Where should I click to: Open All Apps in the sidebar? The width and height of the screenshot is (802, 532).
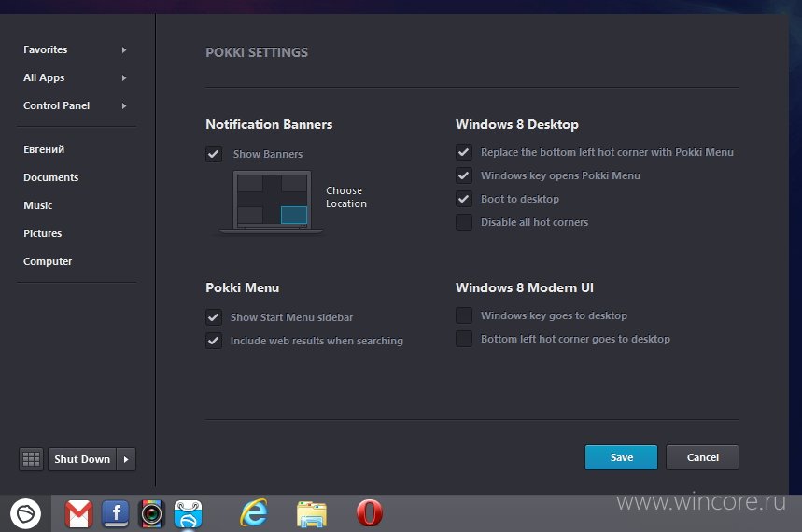[44, 77]
